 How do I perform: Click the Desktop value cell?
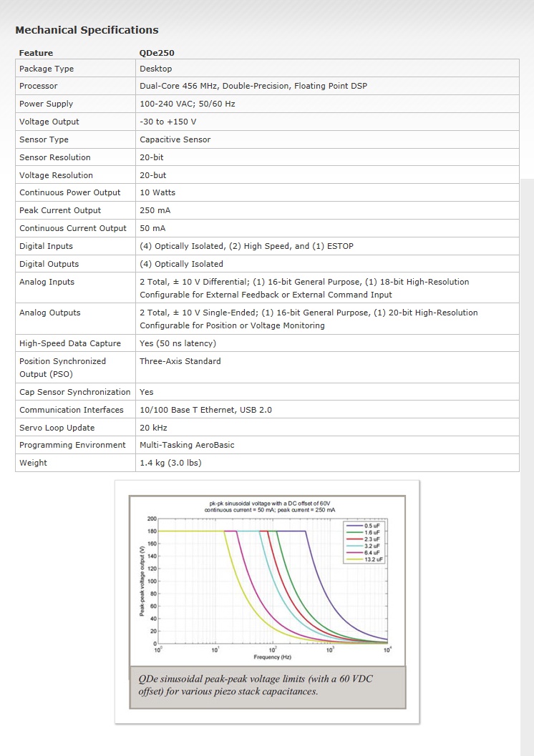point(156,69)
